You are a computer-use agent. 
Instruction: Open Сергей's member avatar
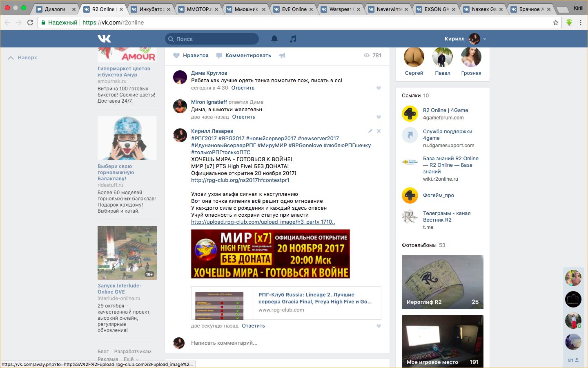pos(414,57)
